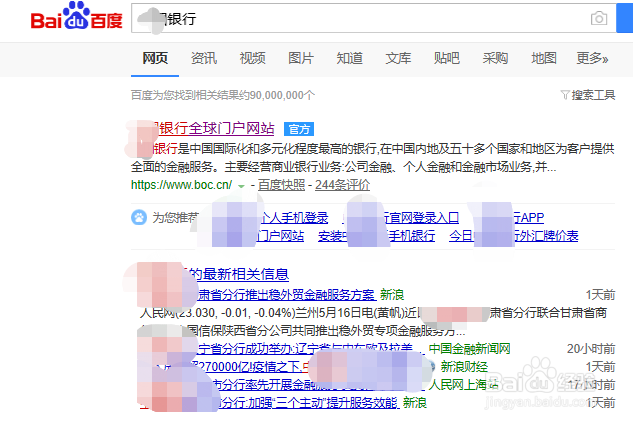The height and width of the screenshot is (424, 633).
Task: Open 官网登录入口 recommended link
Action: 421,218
